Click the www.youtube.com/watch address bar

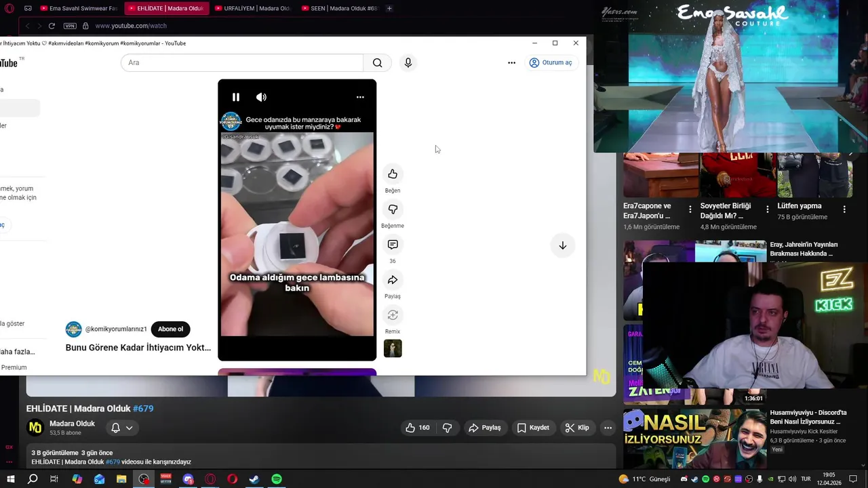(x=131, y=26)
